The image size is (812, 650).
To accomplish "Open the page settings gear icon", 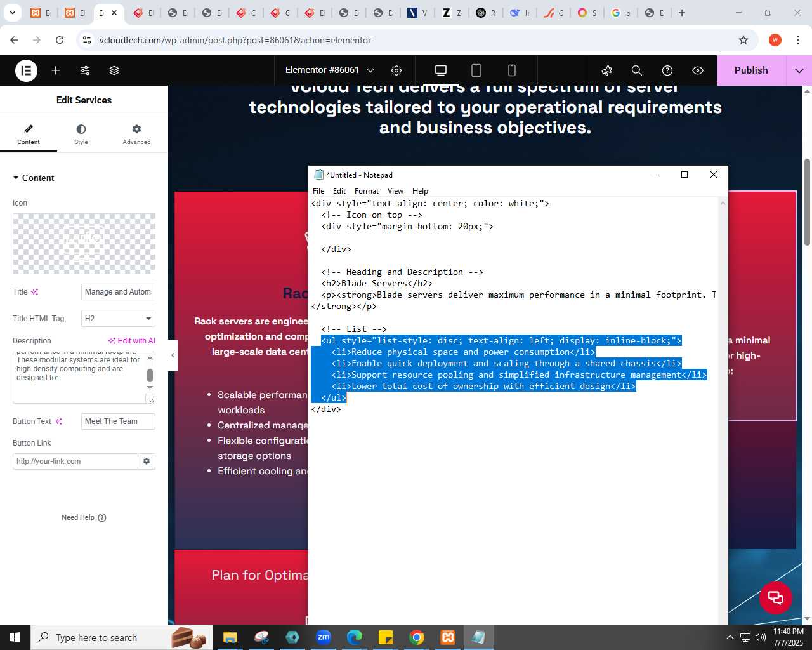I will click(x=396, y=70).
